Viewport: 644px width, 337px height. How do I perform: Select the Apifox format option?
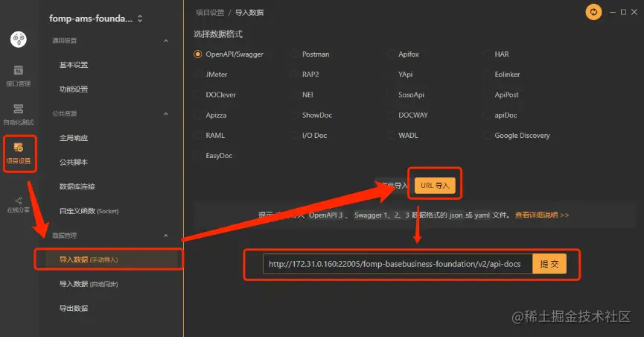403,54
